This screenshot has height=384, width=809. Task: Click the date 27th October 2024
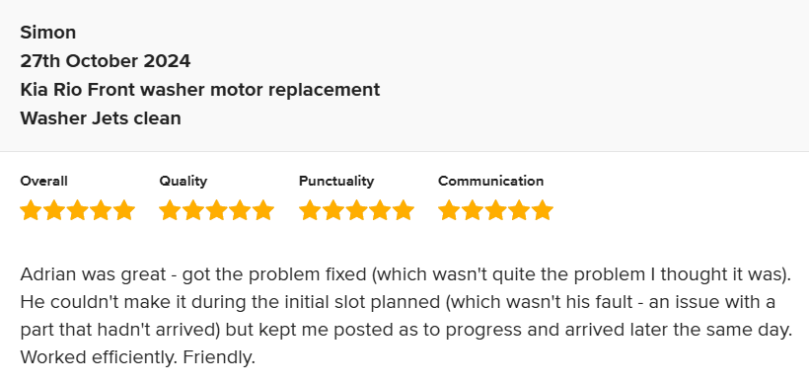click(x=105, y=61)
